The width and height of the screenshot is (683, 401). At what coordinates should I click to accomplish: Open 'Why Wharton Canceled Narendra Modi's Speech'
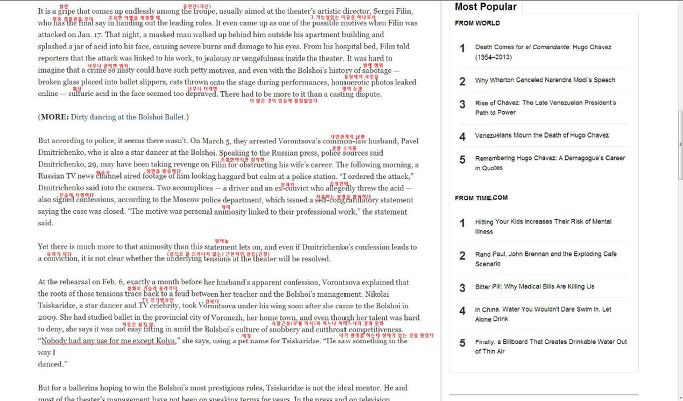coord(545,80)
